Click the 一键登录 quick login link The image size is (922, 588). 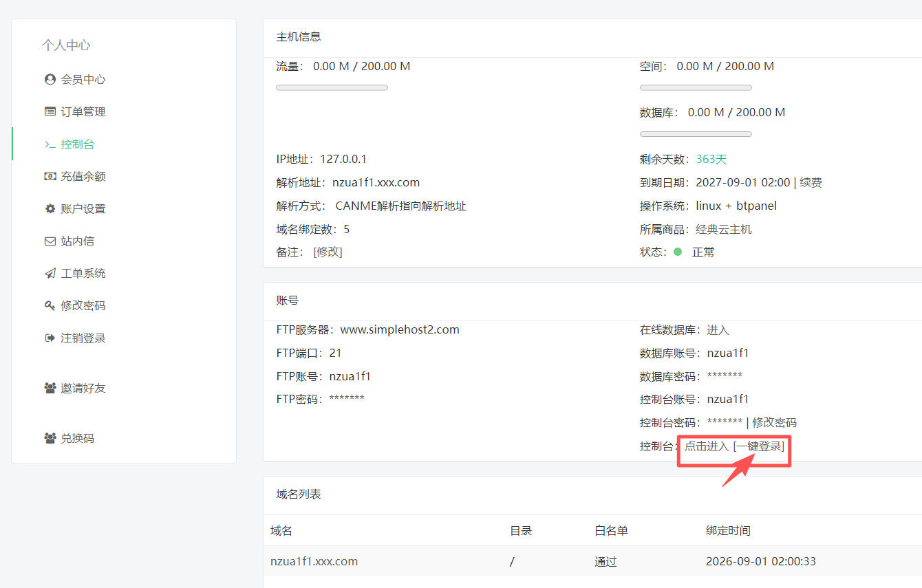tap(759, 446)
